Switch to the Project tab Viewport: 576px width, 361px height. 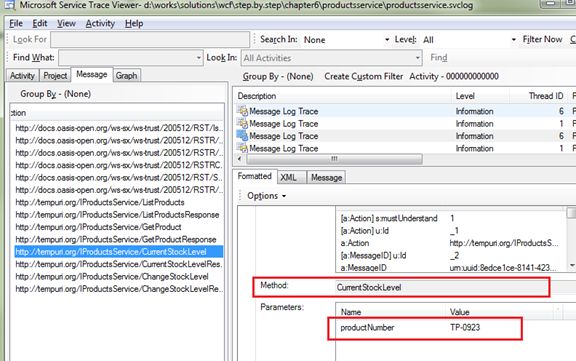55,76
